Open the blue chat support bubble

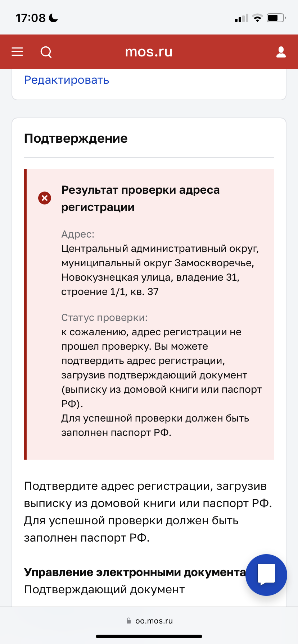pos(266,575)
